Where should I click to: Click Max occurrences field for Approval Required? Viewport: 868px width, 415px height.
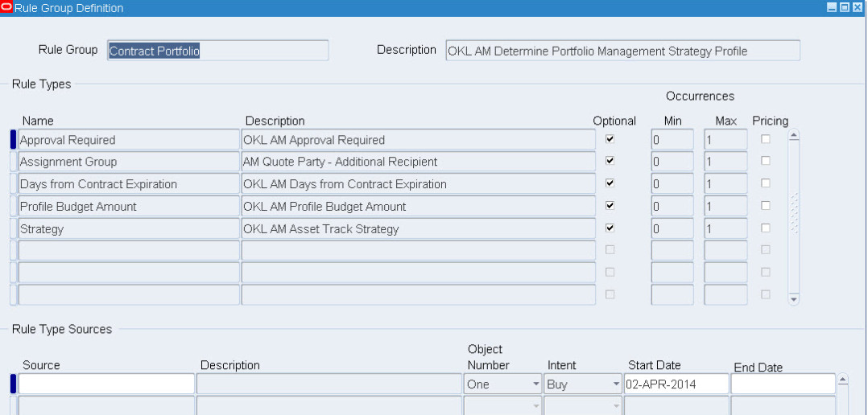pos(725,140)
